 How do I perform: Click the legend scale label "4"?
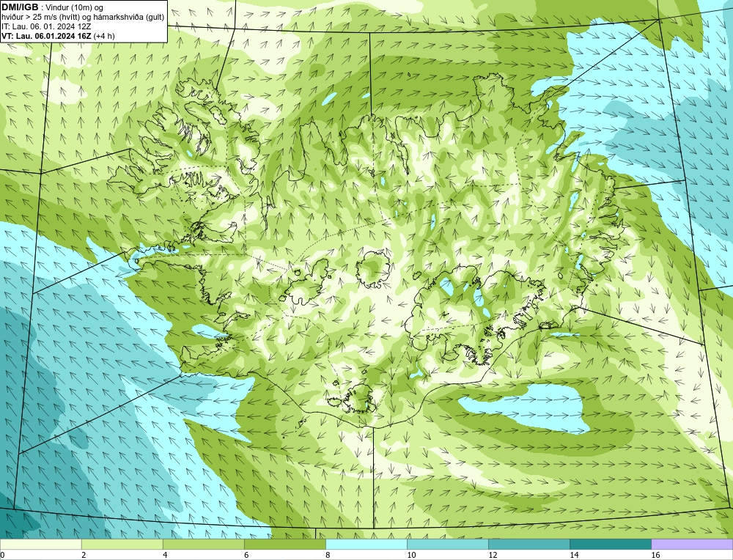pyautogui.click(x=165, y=555)
